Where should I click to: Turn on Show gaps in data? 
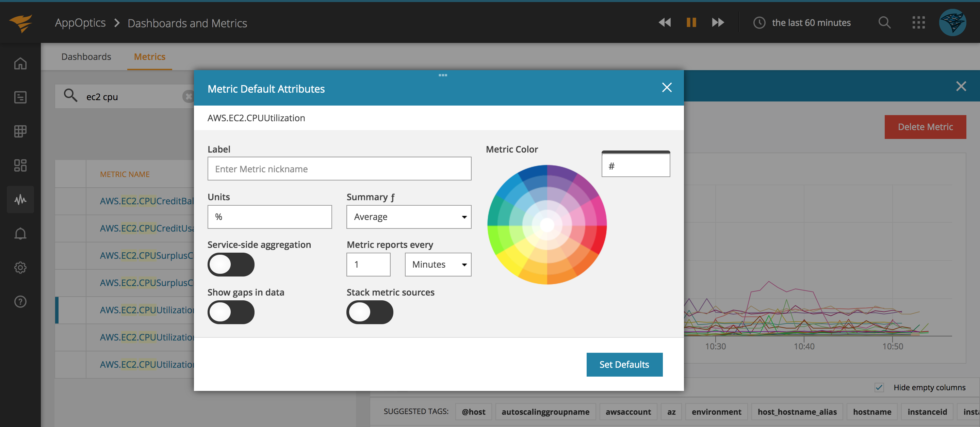[x=231, y=312]
